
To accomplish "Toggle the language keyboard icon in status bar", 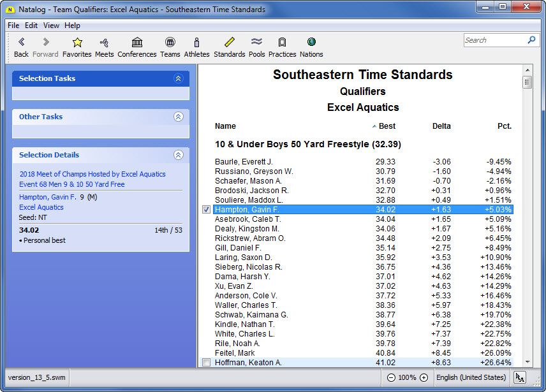I will point(520,377).
